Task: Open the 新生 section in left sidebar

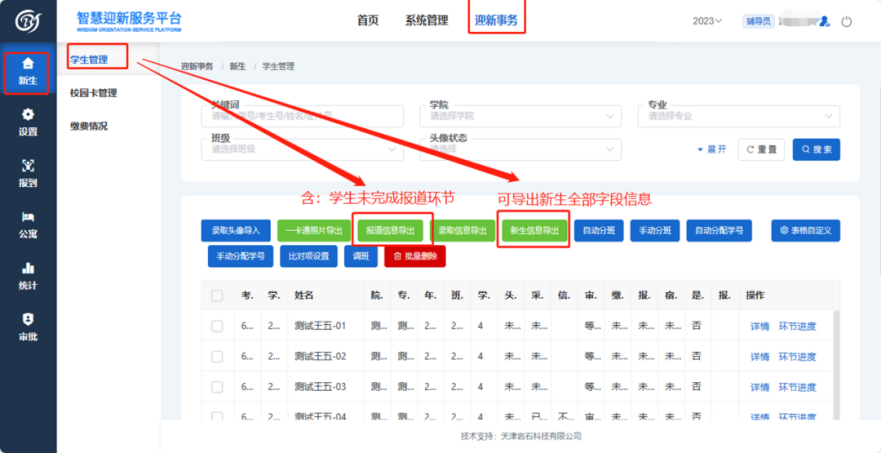Action: pos(28,70)
